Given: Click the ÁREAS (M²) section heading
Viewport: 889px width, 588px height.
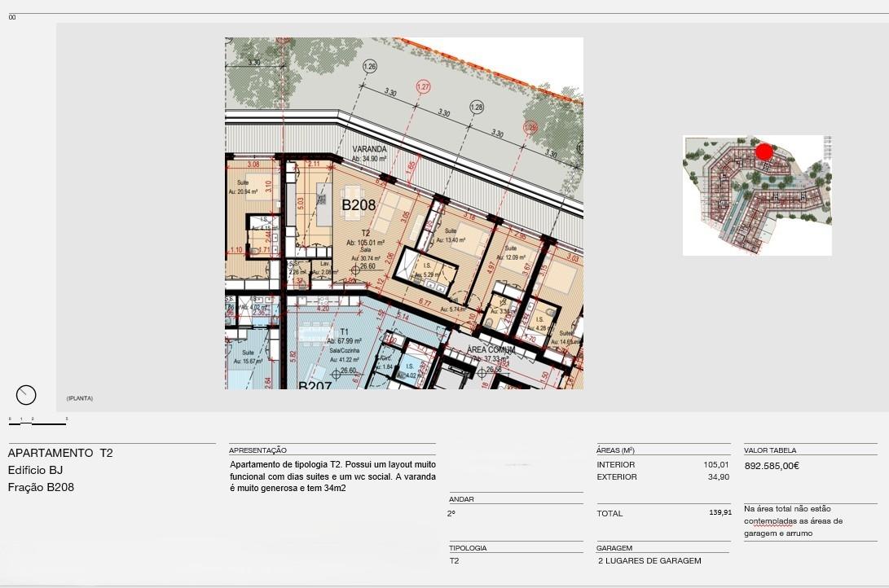Looking at the screenshot, I should (615, 450).
